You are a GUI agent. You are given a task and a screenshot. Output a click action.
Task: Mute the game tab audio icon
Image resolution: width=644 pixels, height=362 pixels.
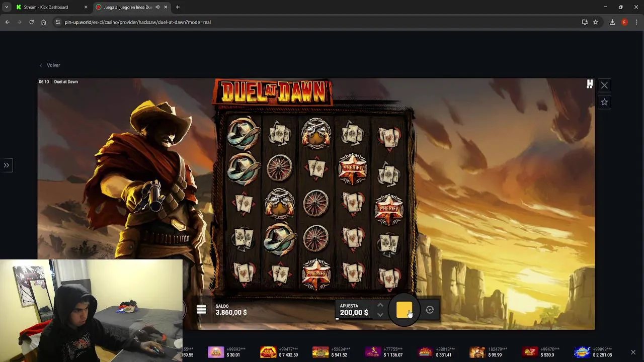click(x=157, y=7)
